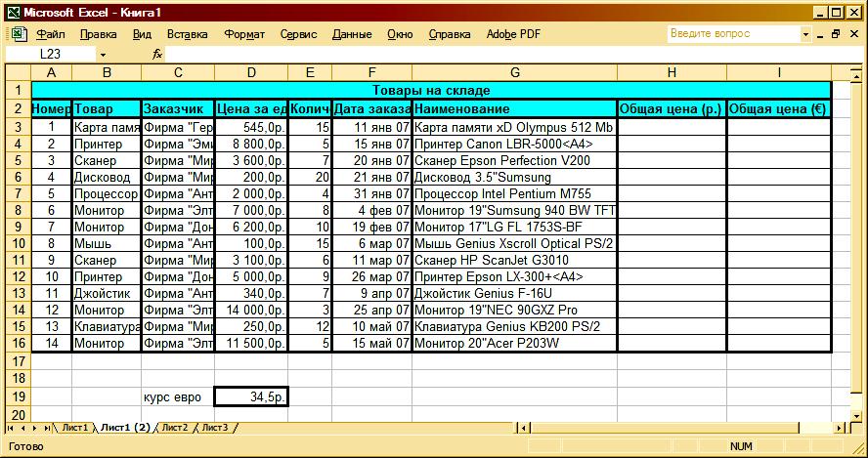This screenshot has height=458, width=868.
Task: Restore the workbook window inside Excel
Action: 836,34
